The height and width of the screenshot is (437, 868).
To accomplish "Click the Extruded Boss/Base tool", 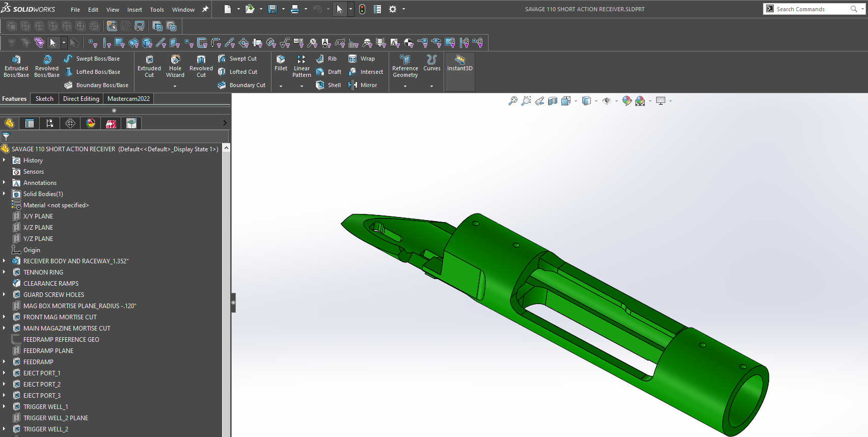I will click(16, 66).
